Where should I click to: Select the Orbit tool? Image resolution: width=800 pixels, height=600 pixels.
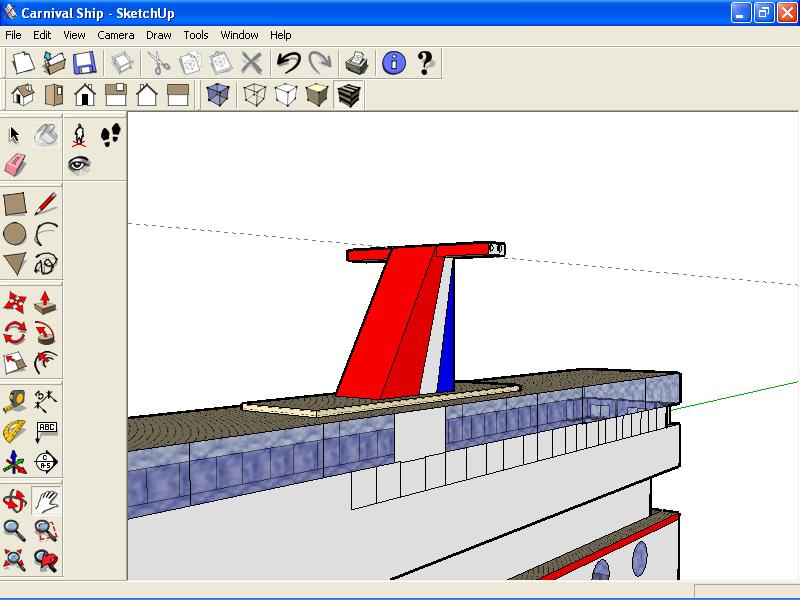point(14,501)
